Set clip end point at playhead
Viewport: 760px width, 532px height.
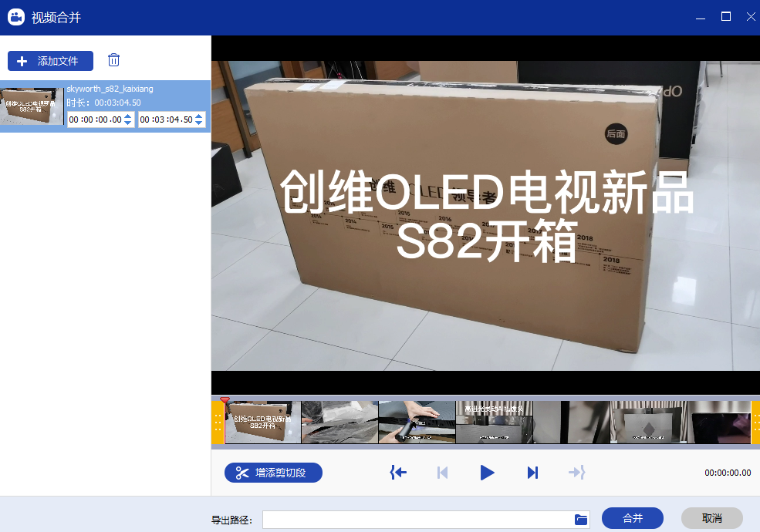pos(577,473)
